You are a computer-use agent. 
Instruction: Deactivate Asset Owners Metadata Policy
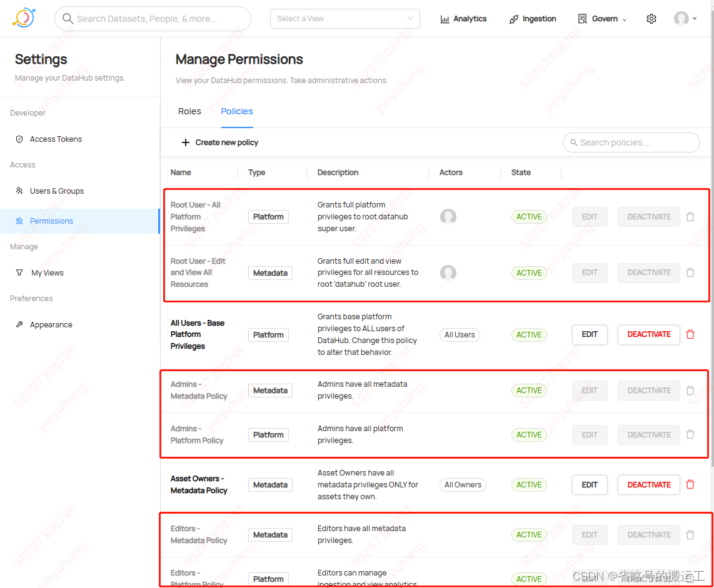coord(649,485)
